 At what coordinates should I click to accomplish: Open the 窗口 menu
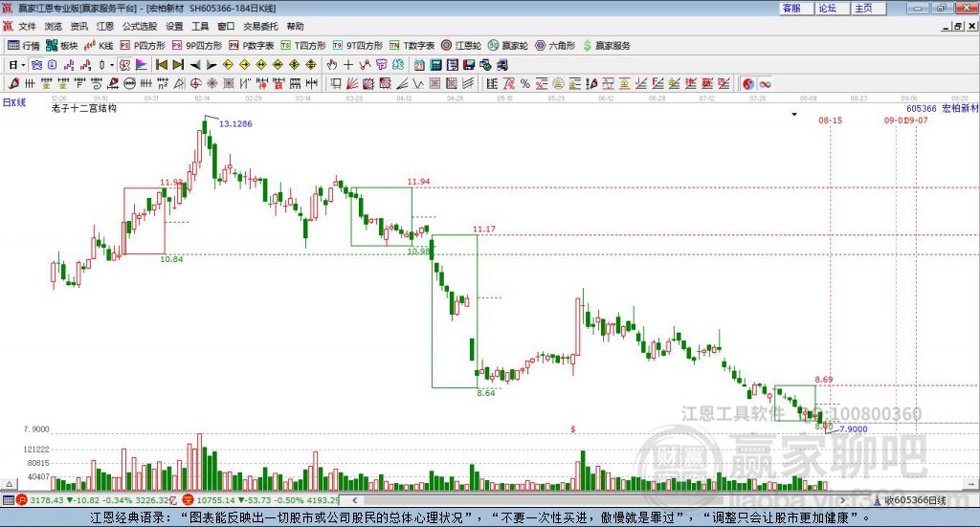[x=226, y=26]
